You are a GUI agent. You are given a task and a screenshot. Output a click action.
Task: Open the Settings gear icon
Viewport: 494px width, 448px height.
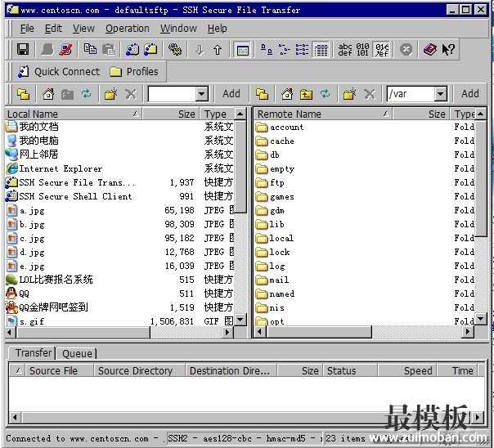pyautogui.click(x=175, y=49)
